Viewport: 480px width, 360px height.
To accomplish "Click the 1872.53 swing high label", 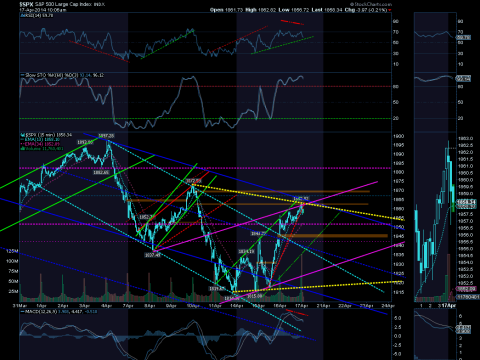I will click(x=193, y=181).
